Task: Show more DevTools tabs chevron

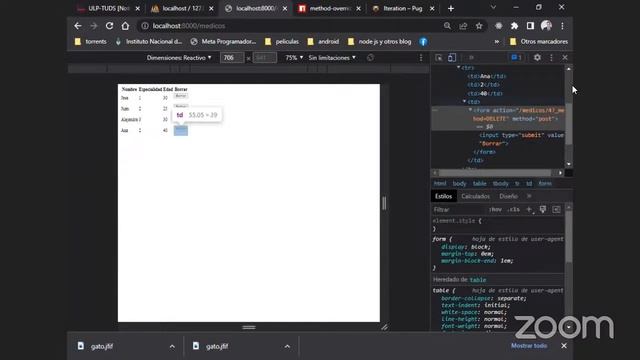Action: click(x=471, y=58)
